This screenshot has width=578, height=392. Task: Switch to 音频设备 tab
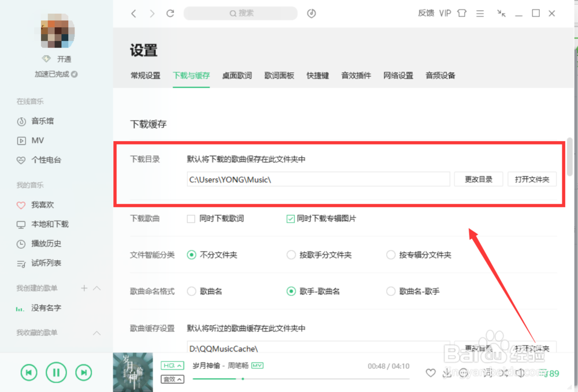pos(440,76)
